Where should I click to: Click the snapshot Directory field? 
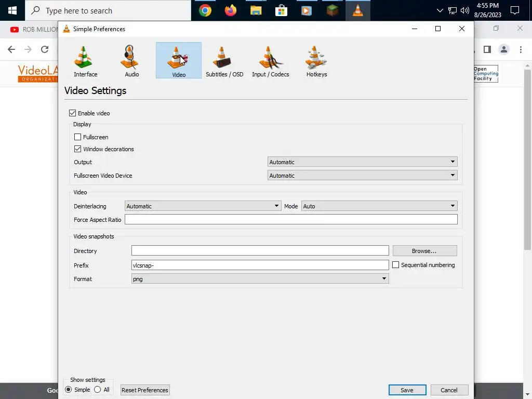tap(260, 251)
